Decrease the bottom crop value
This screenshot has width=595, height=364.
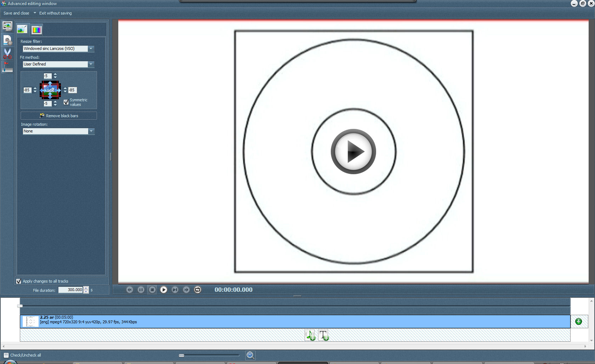click(55, 105)
